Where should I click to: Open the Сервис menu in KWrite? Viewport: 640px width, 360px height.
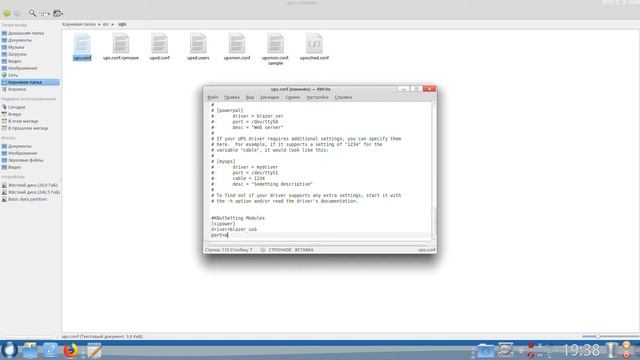click(293, 97)
